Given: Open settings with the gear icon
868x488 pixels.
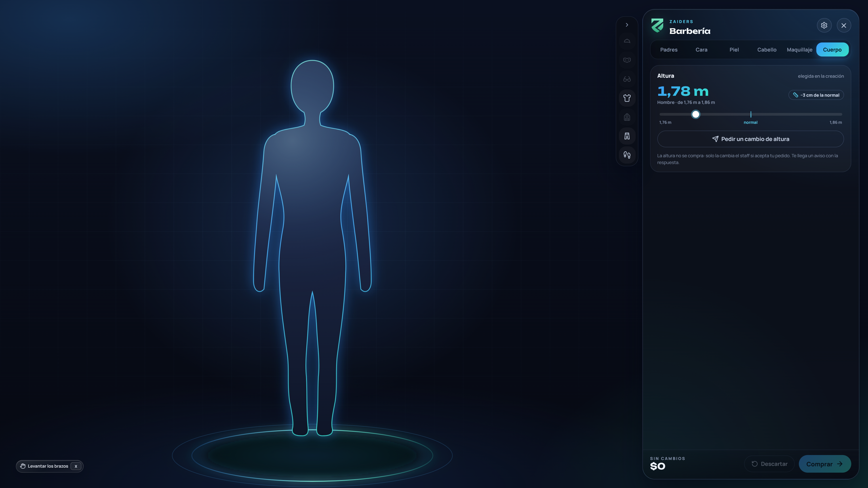Looking at the screenshot, I should 824,25.
